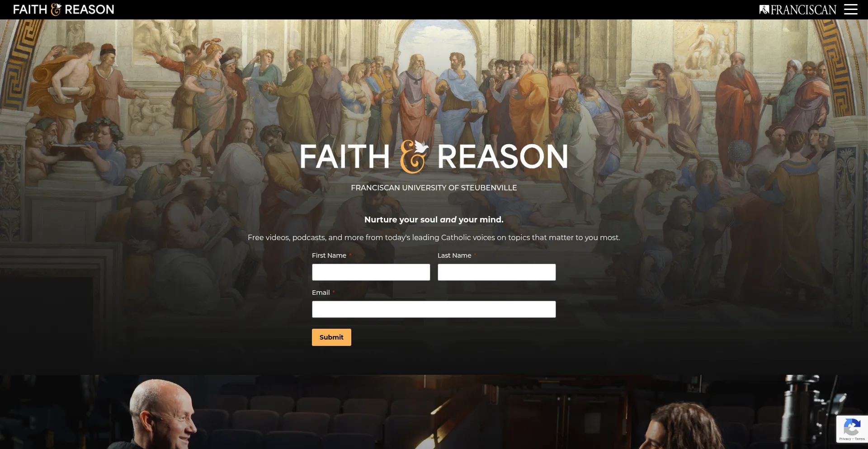Focus the Email input field
868x449 pixels.
pyautogui.click(x=434, y=309)
